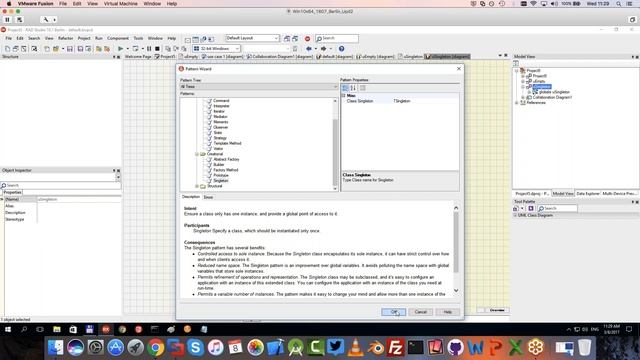Image resolution: width=640 pixels, height=360 pixels.
Task: Select the Builder pattern
Action: (x=219, y=164)
